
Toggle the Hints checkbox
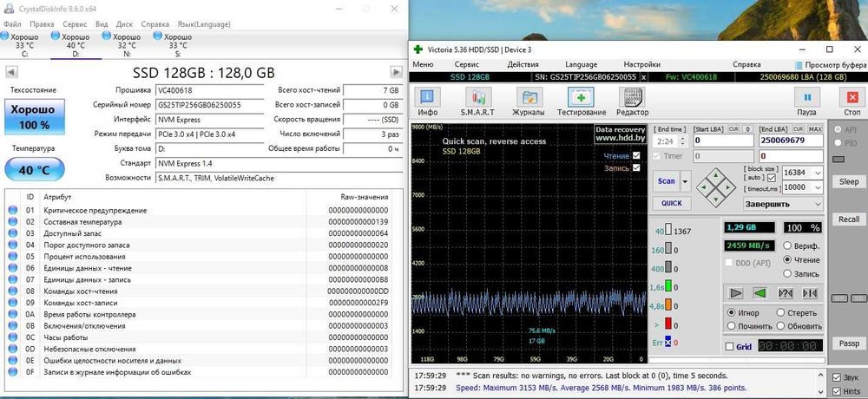click(x=837, y=391)
